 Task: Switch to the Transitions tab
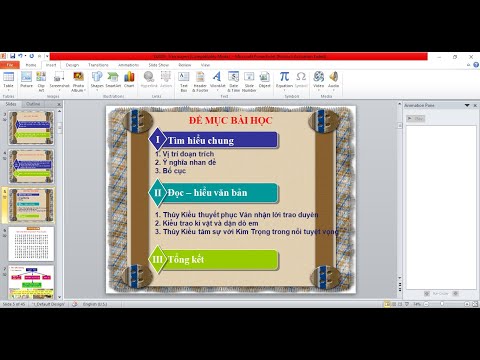pyautogui.click(x=98, y=65)
